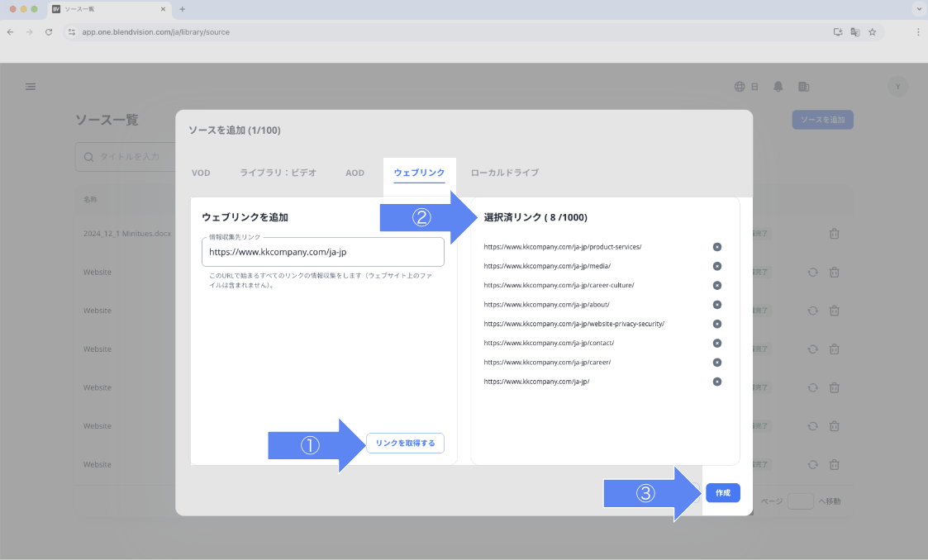
Task: Remove the product-services link from selected list
Action: (x=716, y=247)
